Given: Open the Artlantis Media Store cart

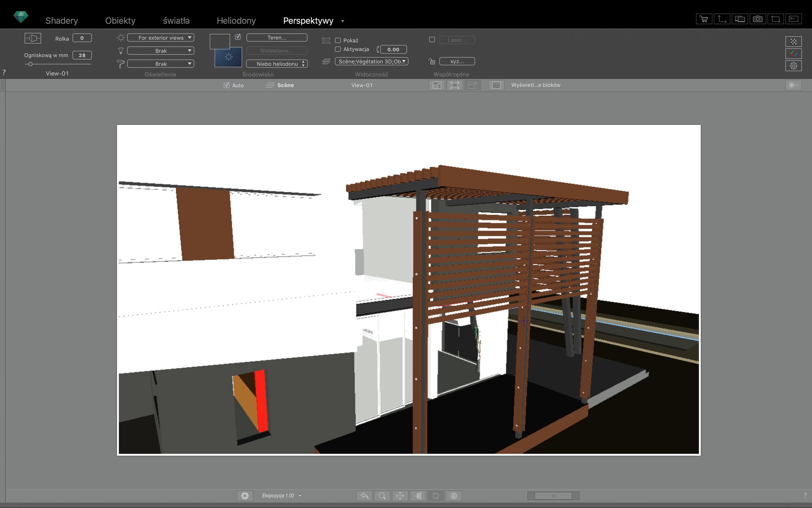Looking at the screenshot, I should tap(704, 19).
